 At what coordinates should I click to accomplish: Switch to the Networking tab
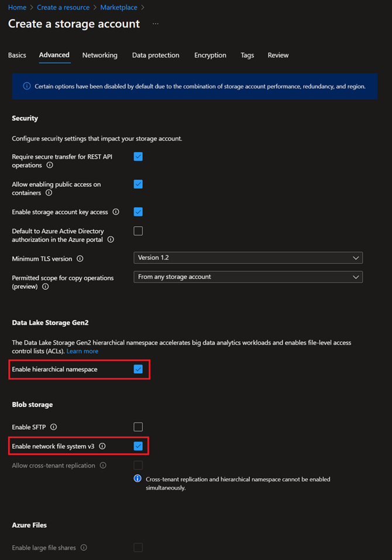point(99,55)
